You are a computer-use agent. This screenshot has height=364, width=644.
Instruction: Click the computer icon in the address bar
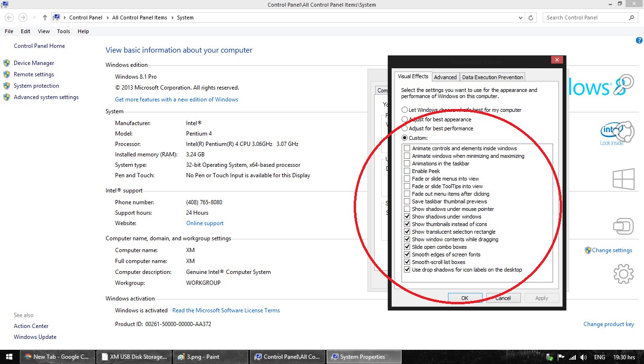pyautogui.click(x=56, y=18)
